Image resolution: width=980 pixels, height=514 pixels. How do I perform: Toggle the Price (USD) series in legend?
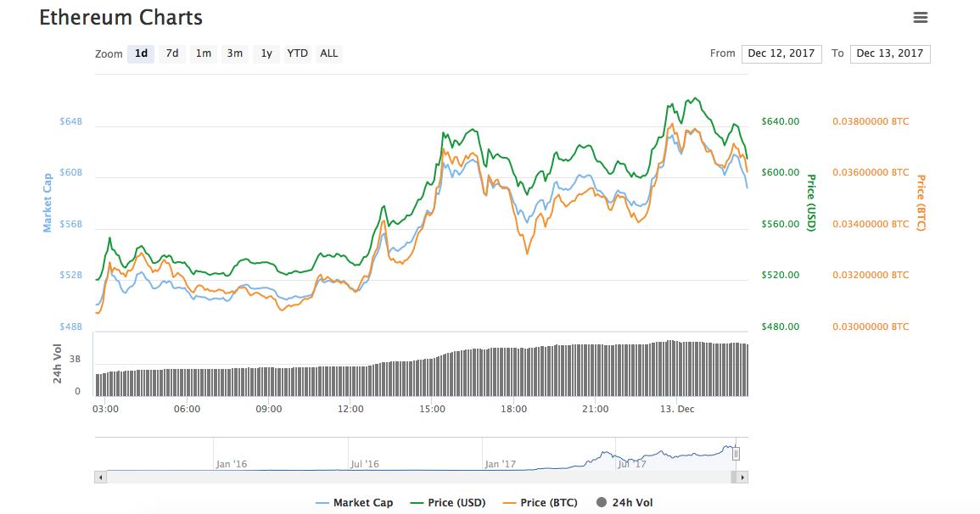pyautogui.click(x=447, y=503)
